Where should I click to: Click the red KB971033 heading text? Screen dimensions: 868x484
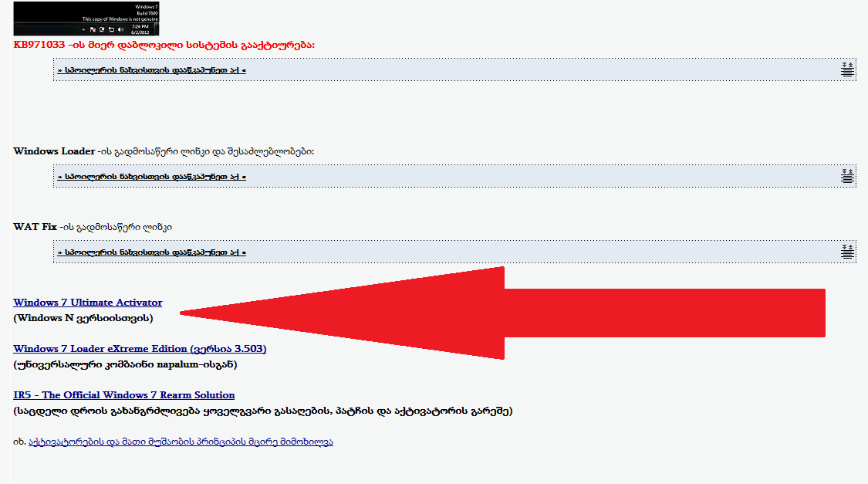(x=164, y=45)
